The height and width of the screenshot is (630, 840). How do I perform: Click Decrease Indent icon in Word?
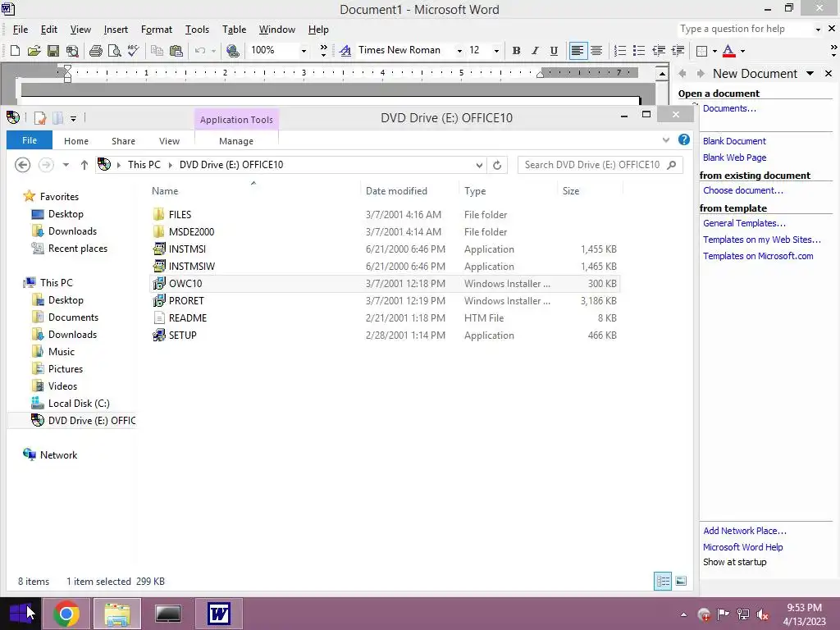(x=659, y=50)
